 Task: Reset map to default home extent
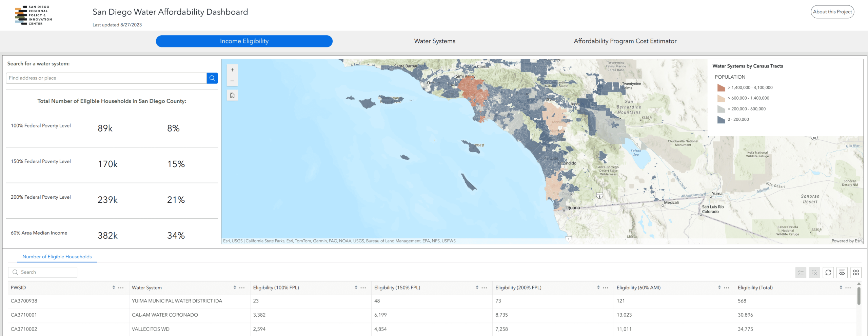(x=232, y=95)
